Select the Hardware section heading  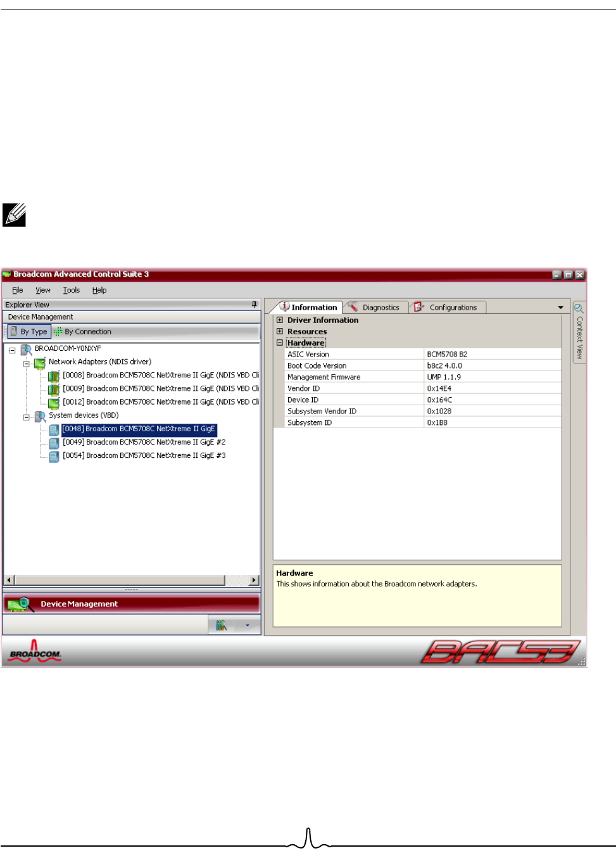[306, 343]
